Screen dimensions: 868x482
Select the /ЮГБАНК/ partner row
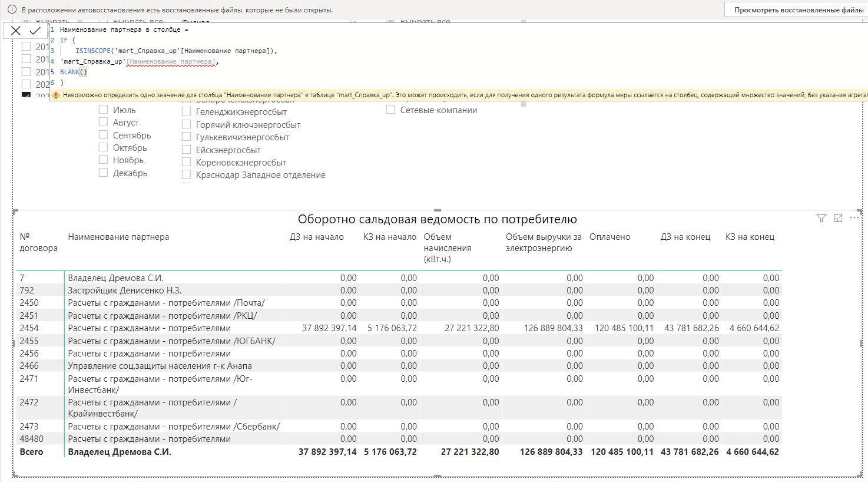pos(399,341)
